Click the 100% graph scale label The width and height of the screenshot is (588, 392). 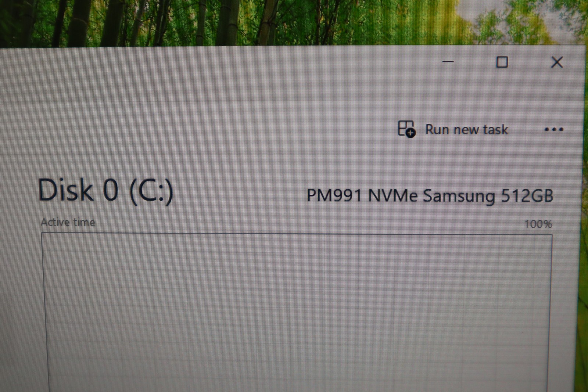[538, 224]
